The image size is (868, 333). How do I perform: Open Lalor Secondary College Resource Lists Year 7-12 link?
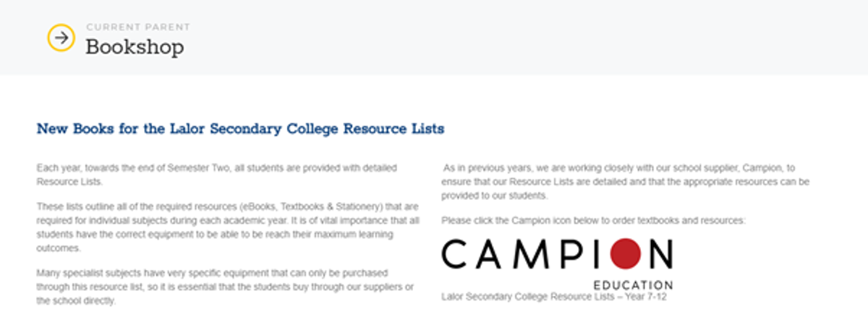click(553, 297)
